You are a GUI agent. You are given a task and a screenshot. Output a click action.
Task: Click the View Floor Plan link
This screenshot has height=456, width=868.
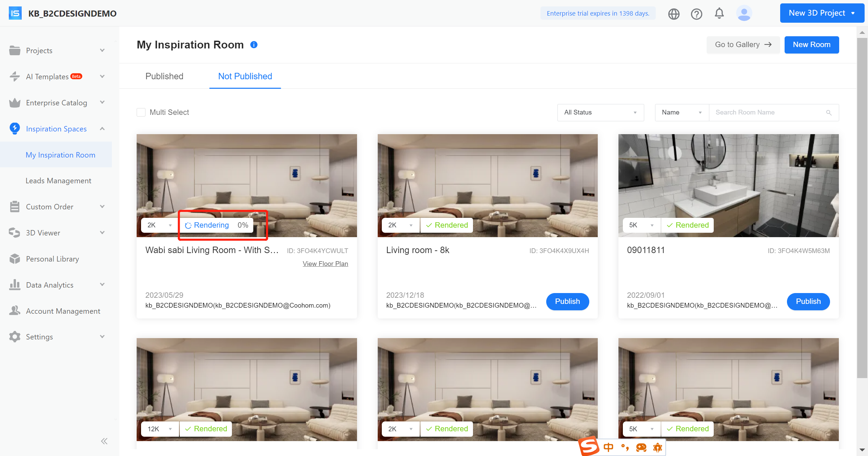click(x=325, y=264)
